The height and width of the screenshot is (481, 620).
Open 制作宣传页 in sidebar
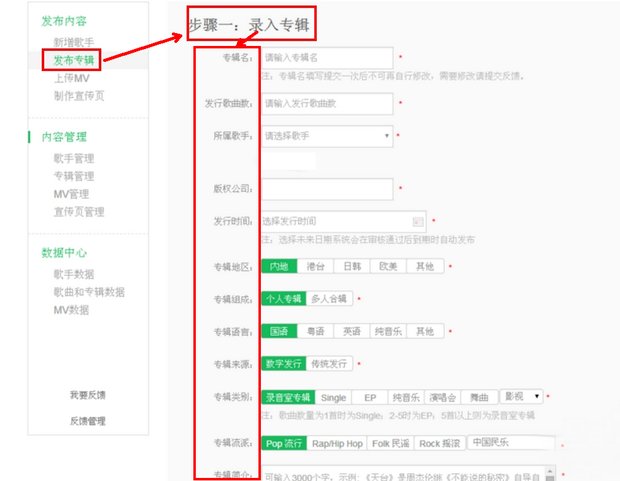[79, 96]
